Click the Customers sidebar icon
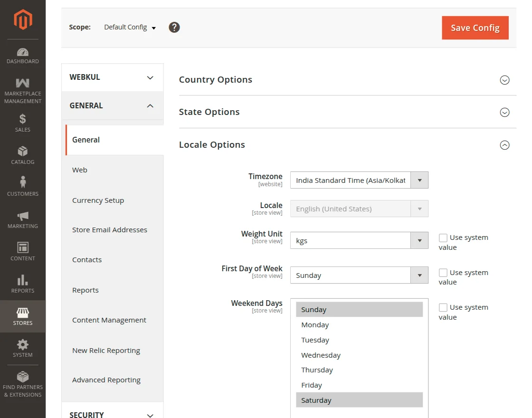 22,181
